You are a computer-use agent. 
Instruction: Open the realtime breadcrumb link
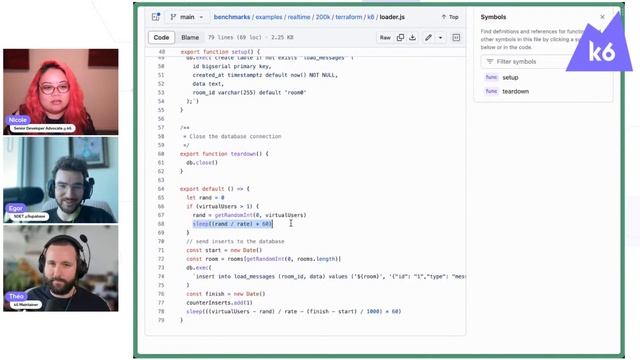(x=299, y=17)
